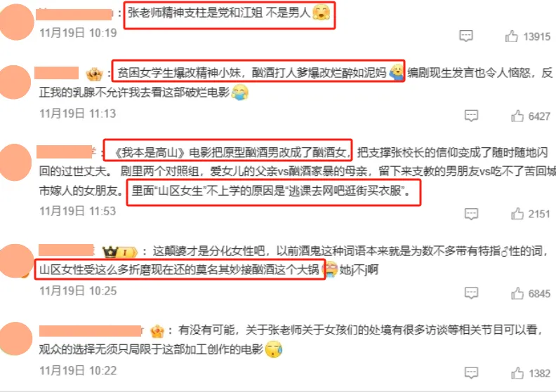Like the comment with 1382 likes
The width and height of the screenshot is (556, 392).
(517, 373)
